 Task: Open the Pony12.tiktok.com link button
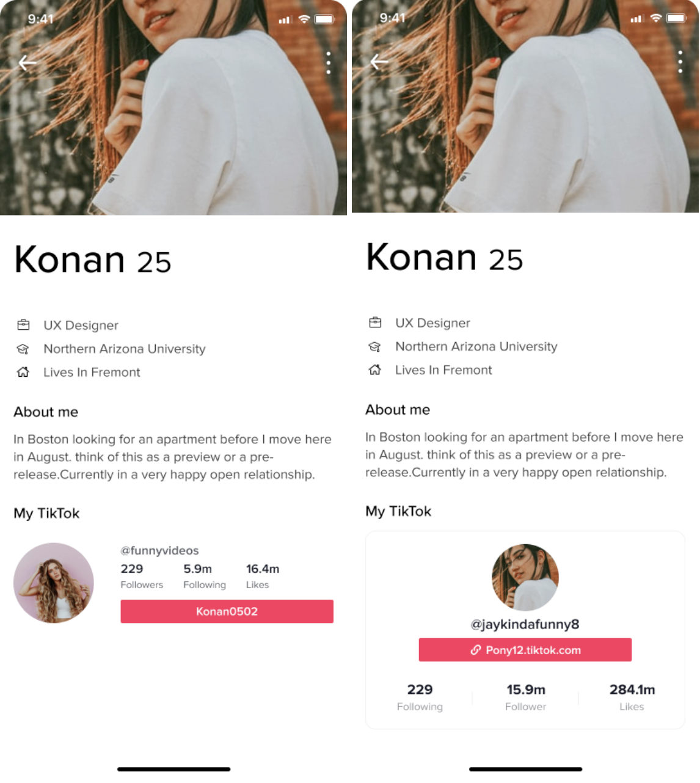click(x=525, y=650)
